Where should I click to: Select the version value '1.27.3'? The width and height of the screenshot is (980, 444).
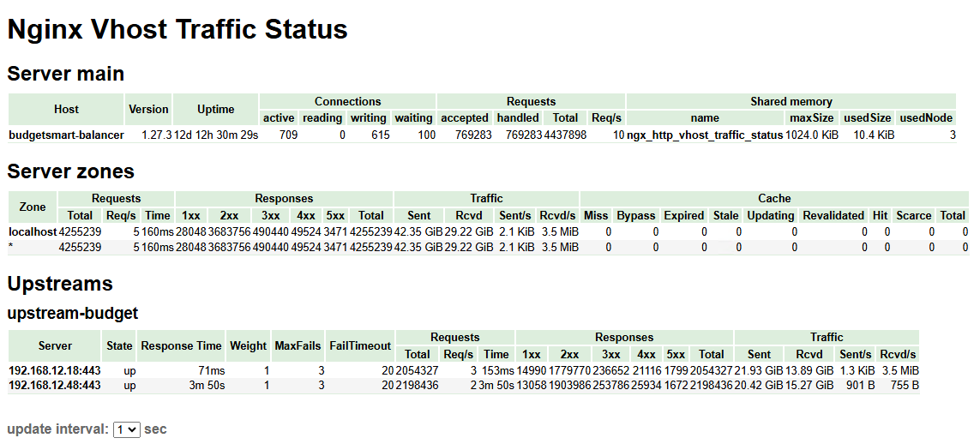(x=156, y=135)
